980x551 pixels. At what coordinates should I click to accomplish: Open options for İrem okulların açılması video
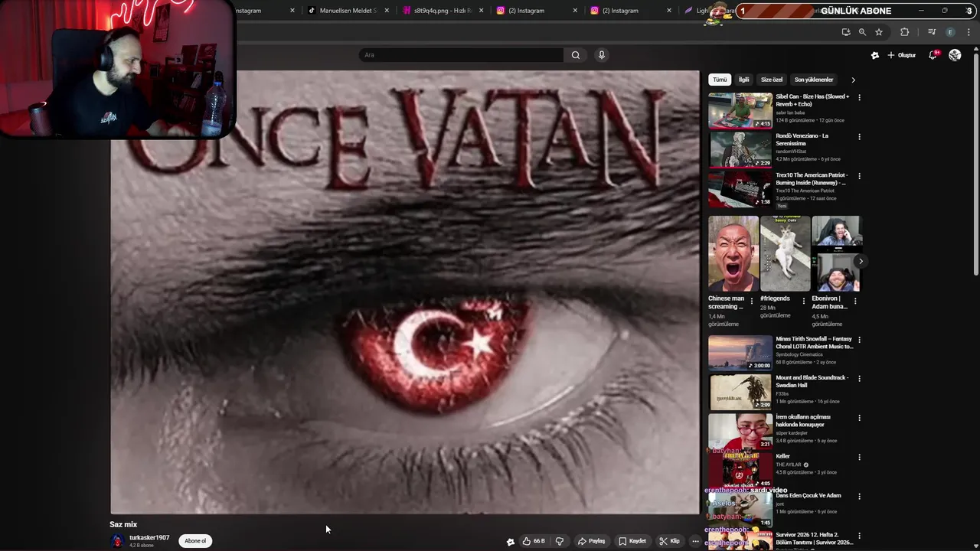pyautogui.click(x=859, y=418)
